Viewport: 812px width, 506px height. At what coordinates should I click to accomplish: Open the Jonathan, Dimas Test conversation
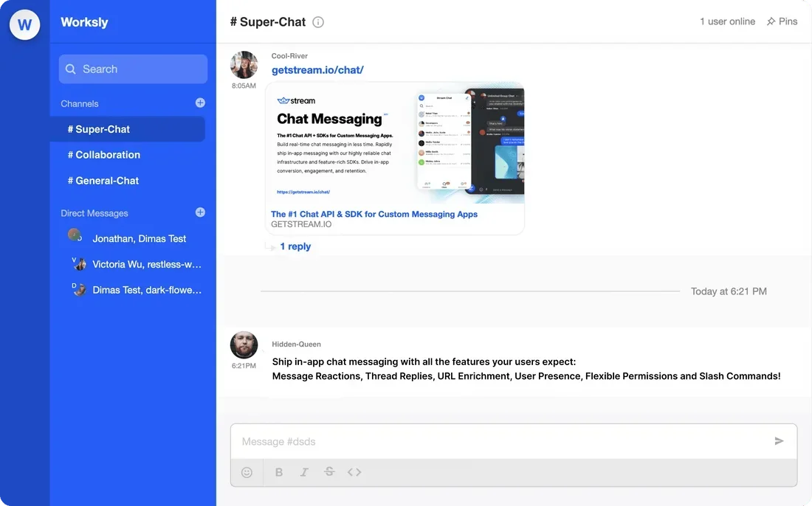click(x=139, y=238)
